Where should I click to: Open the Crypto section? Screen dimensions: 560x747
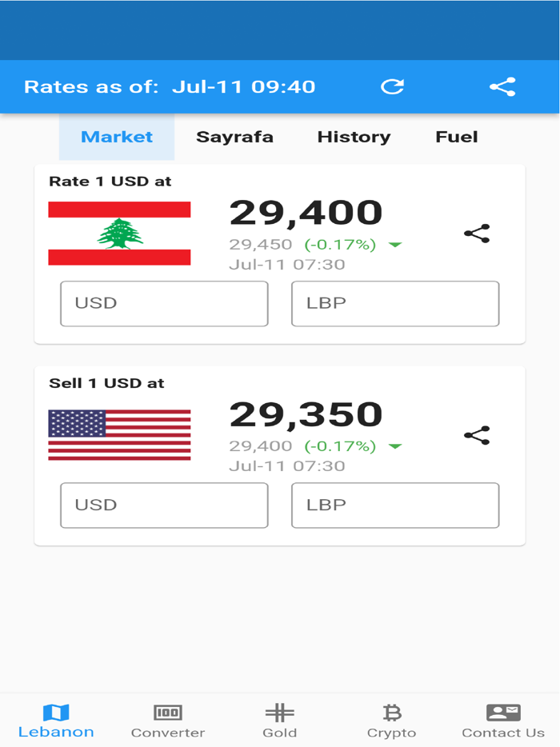tap(391, 718)
